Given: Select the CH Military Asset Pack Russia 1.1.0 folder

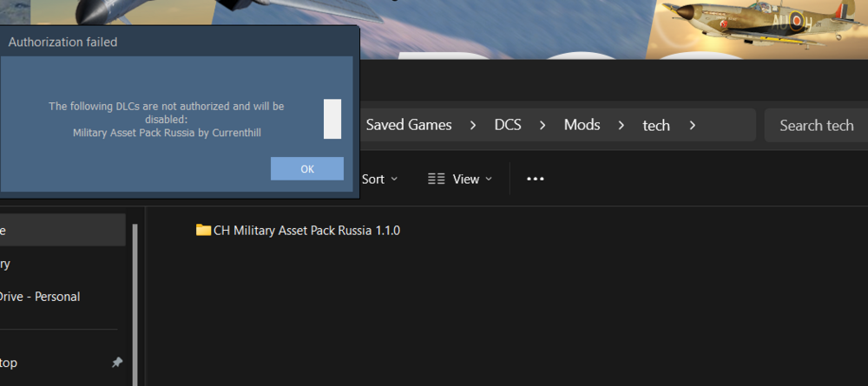Looking at the screenshot, I should point(298,230).
